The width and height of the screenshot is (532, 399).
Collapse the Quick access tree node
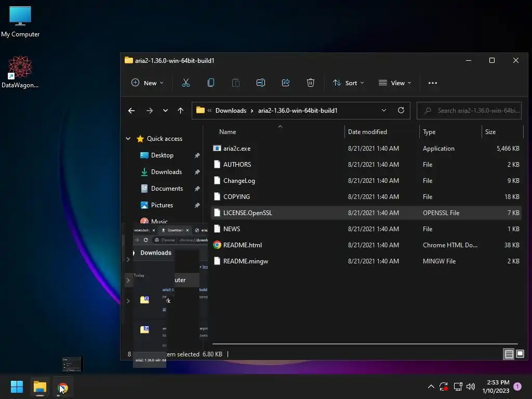coord(128,138)
